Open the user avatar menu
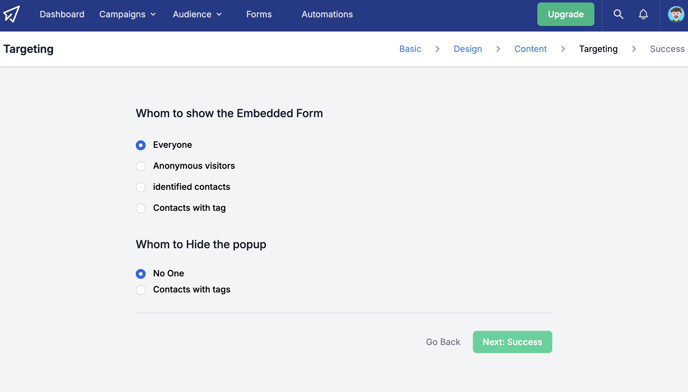This screenshot has height=392, width=688. pyautogui.click(x=676, y=14)
